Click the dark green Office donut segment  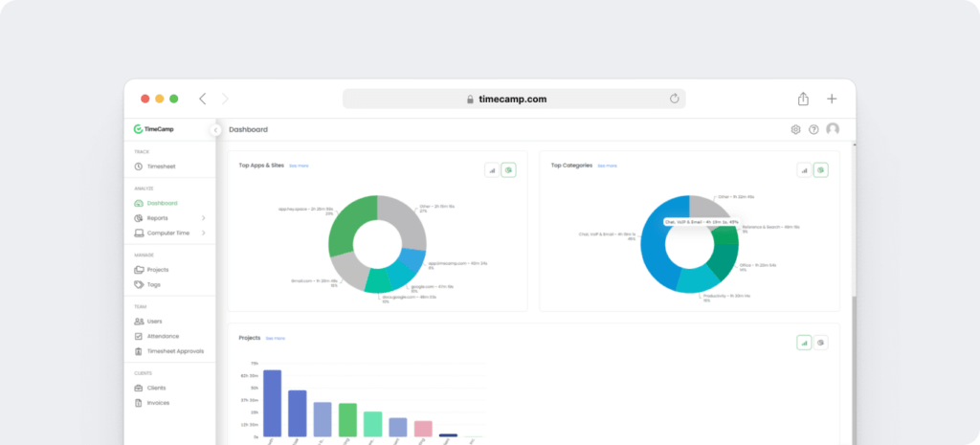coord(726,261)
